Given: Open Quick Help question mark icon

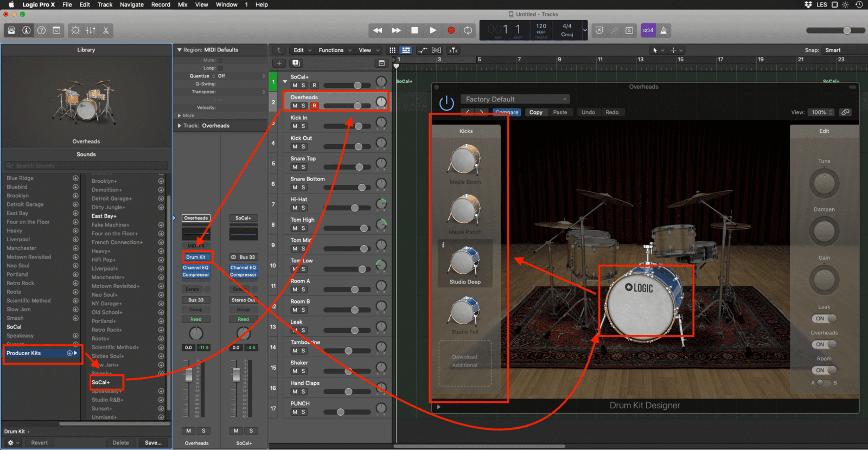Looking at the screenshot, I should 41,30.
